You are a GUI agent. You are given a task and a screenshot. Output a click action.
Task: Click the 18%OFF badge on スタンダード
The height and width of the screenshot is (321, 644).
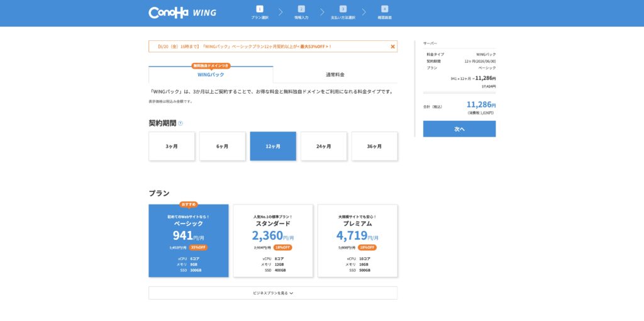(283, 247)
